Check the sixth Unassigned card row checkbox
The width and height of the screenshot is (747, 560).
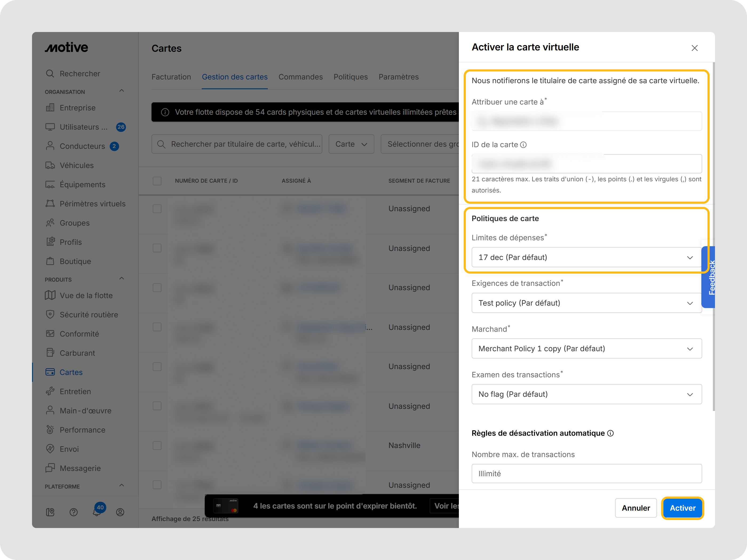click(x=157, y=406)
